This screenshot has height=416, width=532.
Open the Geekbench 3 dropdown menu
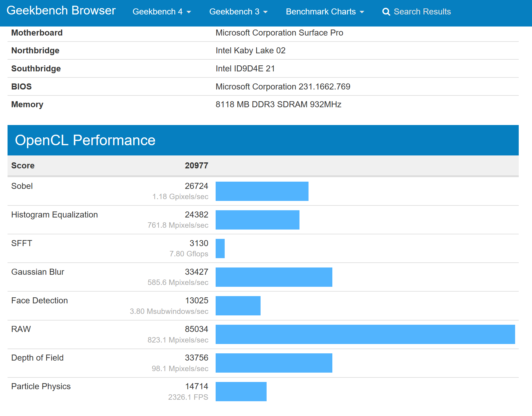238,12
